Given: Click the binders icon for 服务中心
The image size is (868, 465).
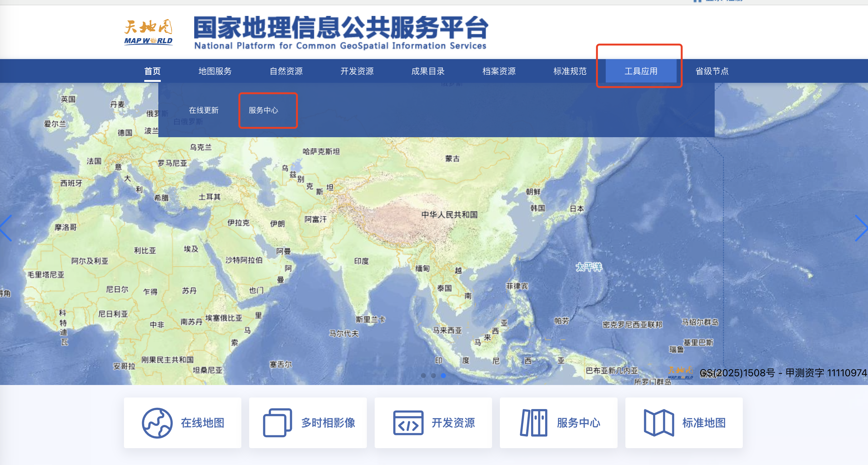Looking at the screenshot, I should [x=534, y=423].
